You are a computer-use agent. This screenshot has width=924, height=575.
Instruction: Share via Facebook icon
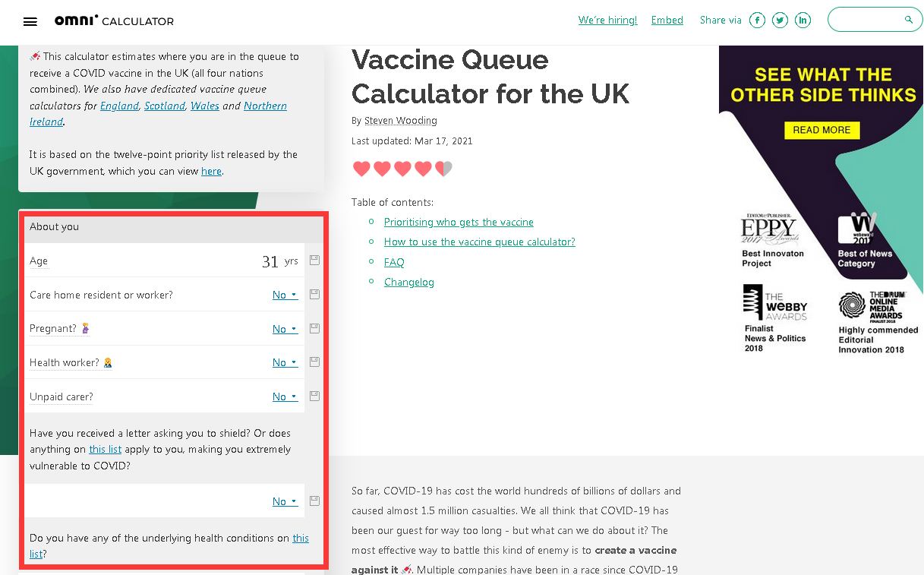pyautogui.click(x=757, y=21)
